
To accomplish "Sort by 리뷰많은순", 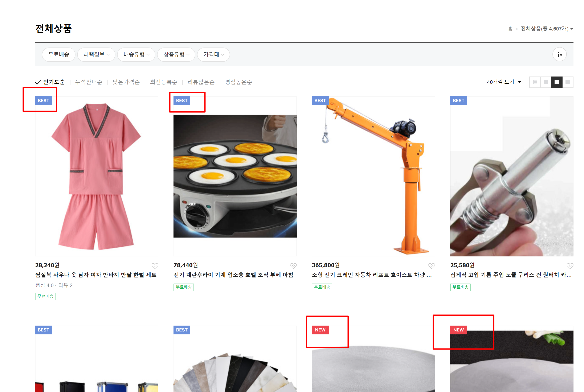I will pos(201,82).
